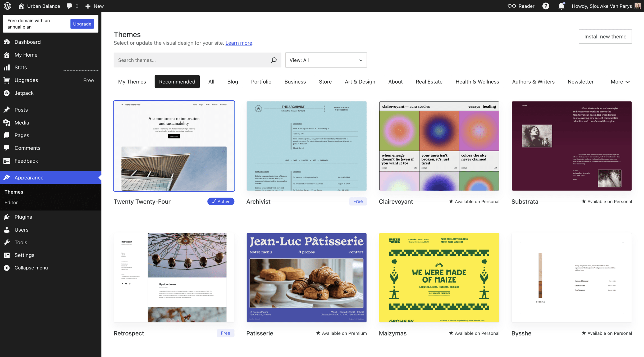644x357 pixels.
Task: Click the Install new theme button
Action: [x=605, y=36]
